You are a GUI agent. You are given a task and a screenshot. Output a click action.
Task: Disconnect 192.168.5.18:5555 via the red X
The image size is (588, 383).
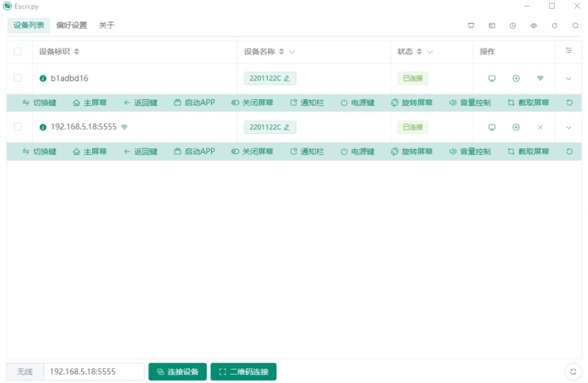tap(540, 127)
